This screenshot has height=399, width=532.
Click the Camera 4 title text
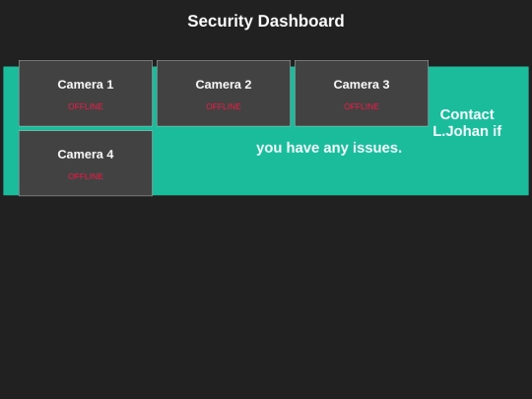pyautogui.click(x=86, y=155)
